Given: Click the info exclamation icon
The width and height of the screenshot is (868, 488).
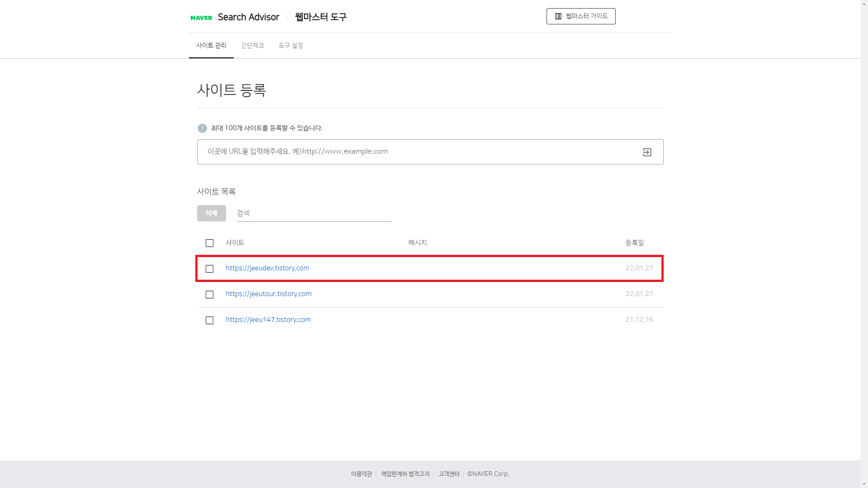Looking at the screenshot, I should tap(202, 128).
